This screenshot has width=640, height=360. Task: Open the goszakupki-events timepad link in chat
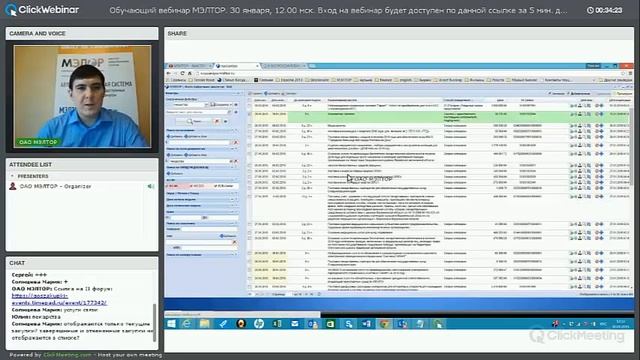point(59,299)
